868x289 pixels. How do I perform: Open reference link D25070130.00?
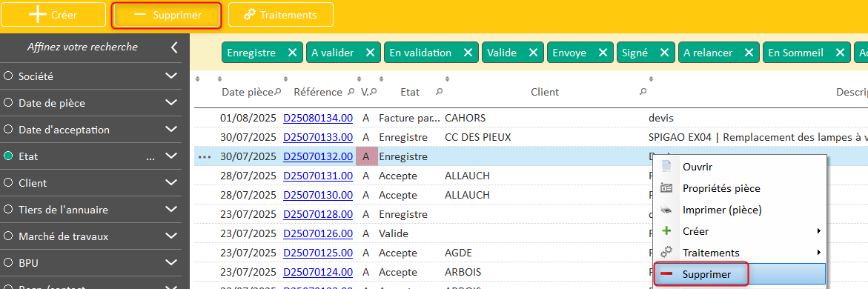coord(318,195)
